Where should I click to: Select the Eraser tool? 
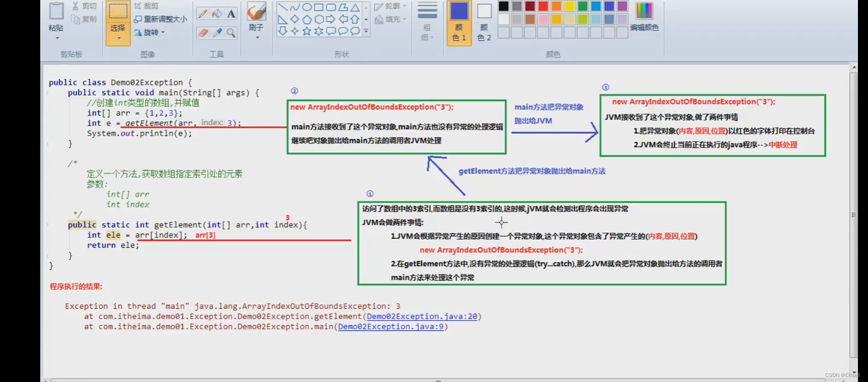tap(203, 33)
